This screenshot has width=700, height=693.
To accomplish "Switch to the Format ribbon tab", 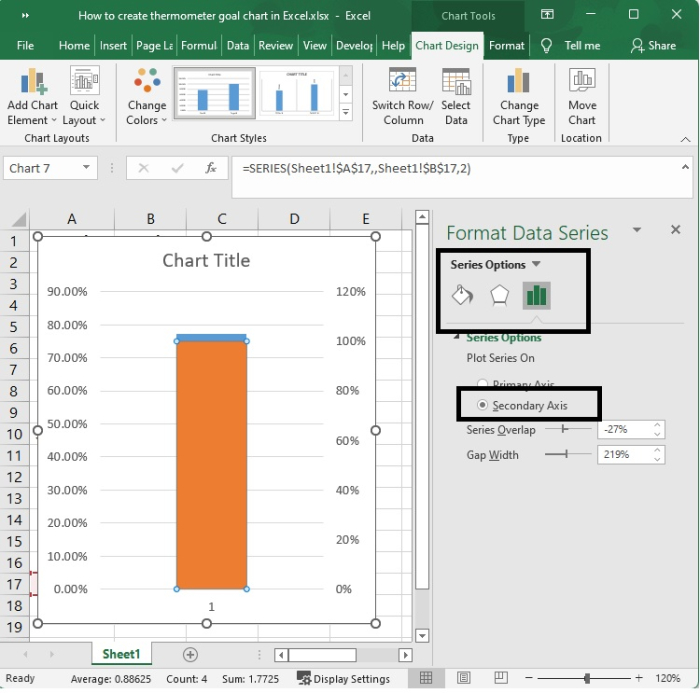I will click(507, 46).
